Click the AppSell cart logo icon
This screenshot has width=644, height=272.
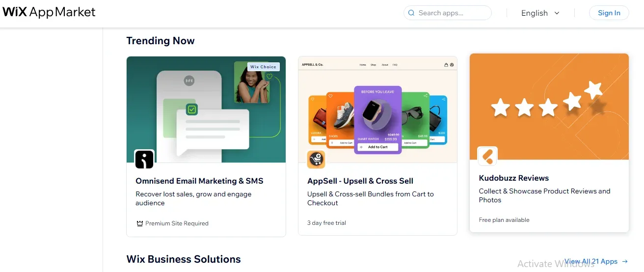316,159
